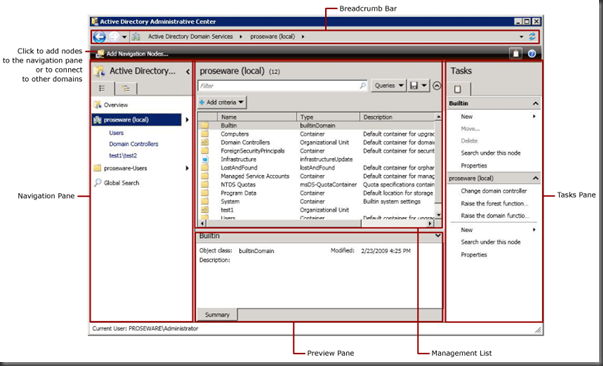Collapse proseware (local) tasks section
603x366 pixels.
click(x=535, y=178)
